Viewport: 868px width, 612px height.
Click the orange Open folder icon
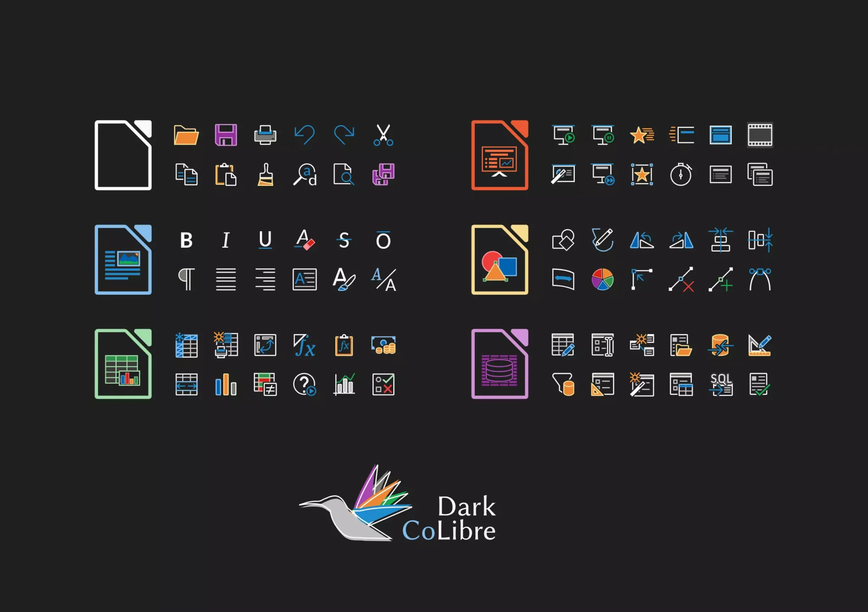(x=186, y=135)
